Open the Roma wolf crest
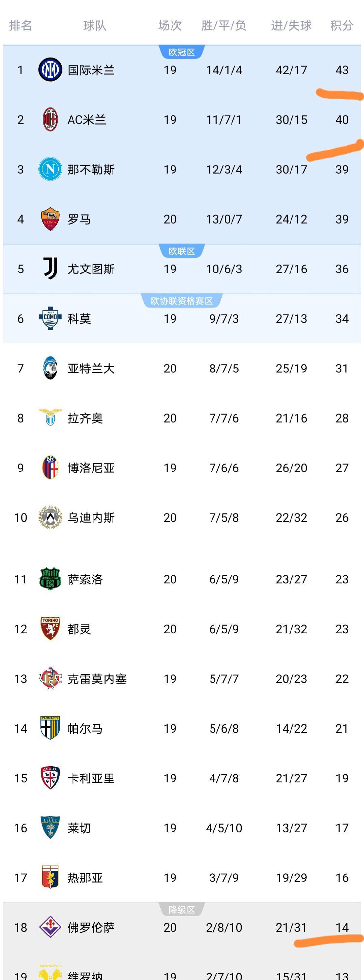This screenshot has width=364, height=980. (50, 219)
